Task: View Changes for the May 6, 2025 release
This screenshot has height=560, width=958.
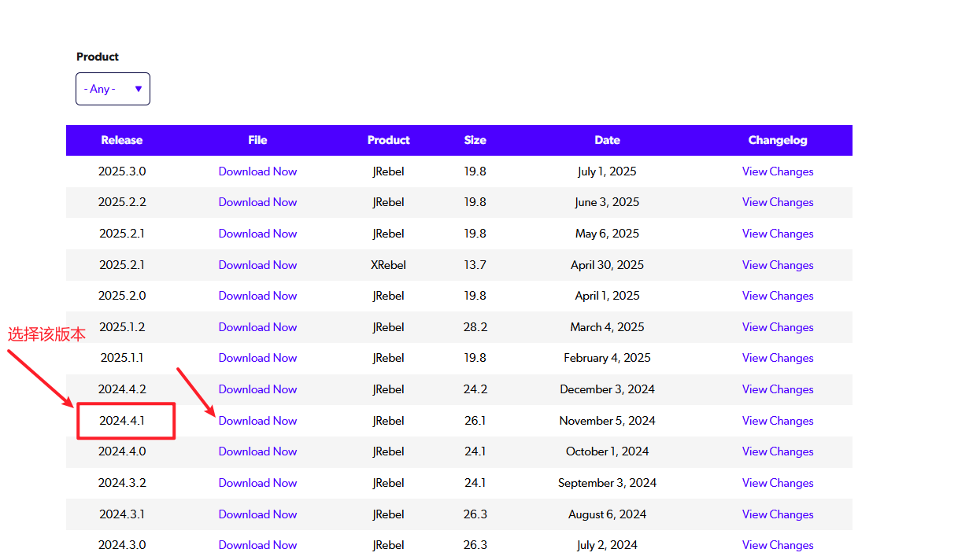Action: (x=778, y=234)
